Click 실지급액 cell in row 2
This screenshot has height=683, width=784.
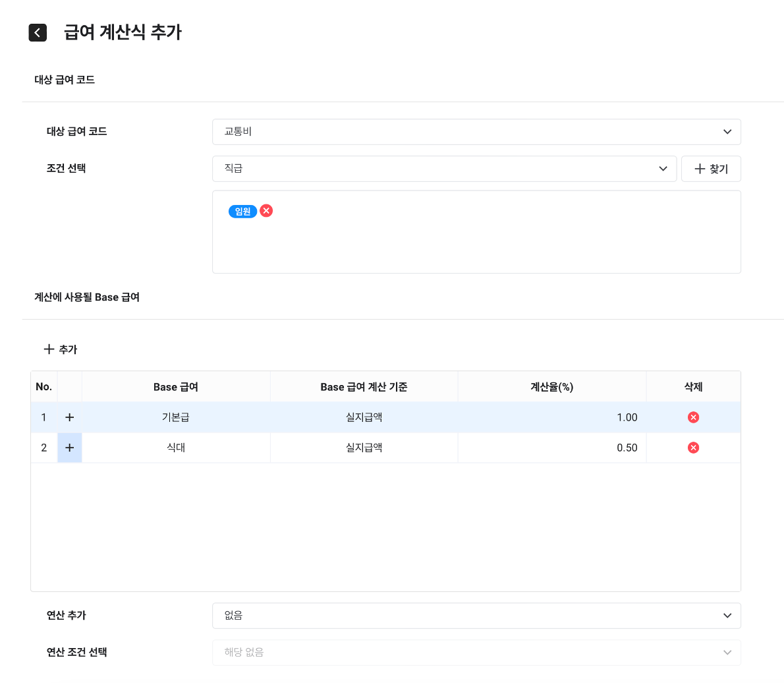click(x=364, y=448)
